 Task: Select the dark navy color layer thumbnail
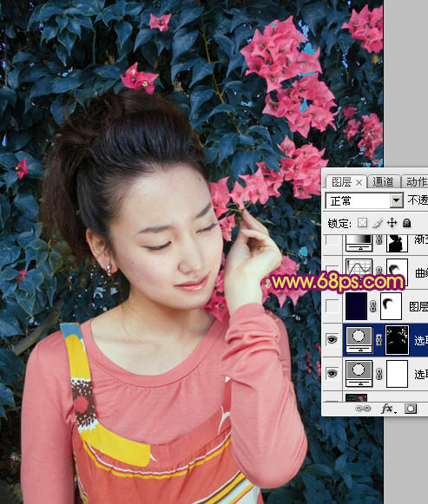point(356,306)
